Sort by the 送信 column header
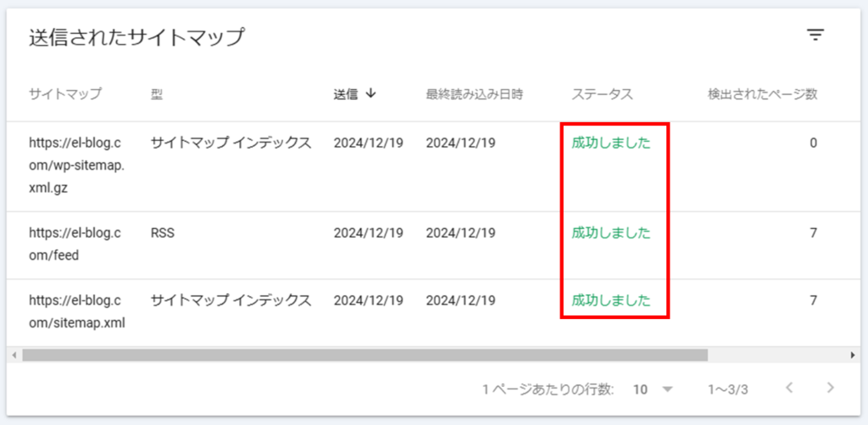This screenshot has height=425, width=868. pyautogui.click(x=346, y=94)
